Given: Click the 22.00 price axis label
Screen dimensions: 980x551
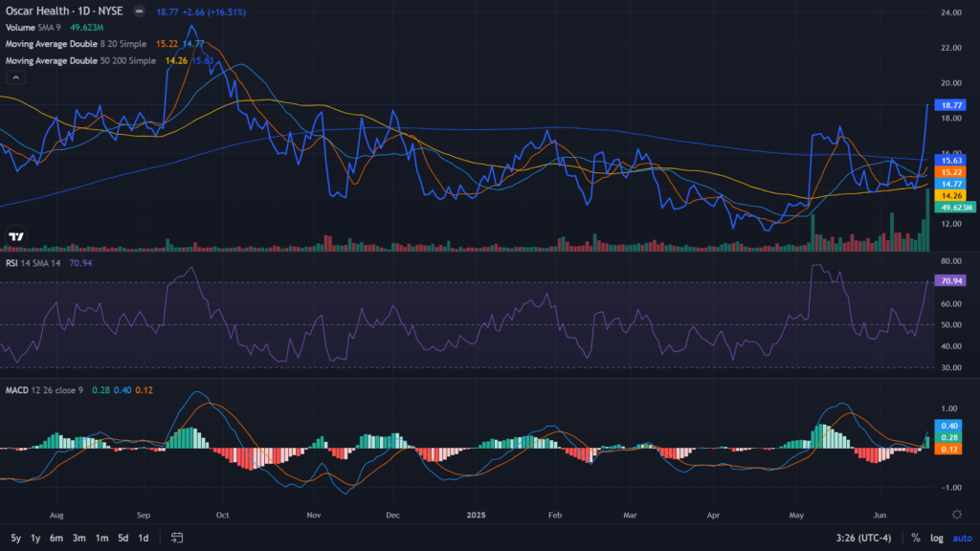Looking at the screenshot, I should point(951,48).
